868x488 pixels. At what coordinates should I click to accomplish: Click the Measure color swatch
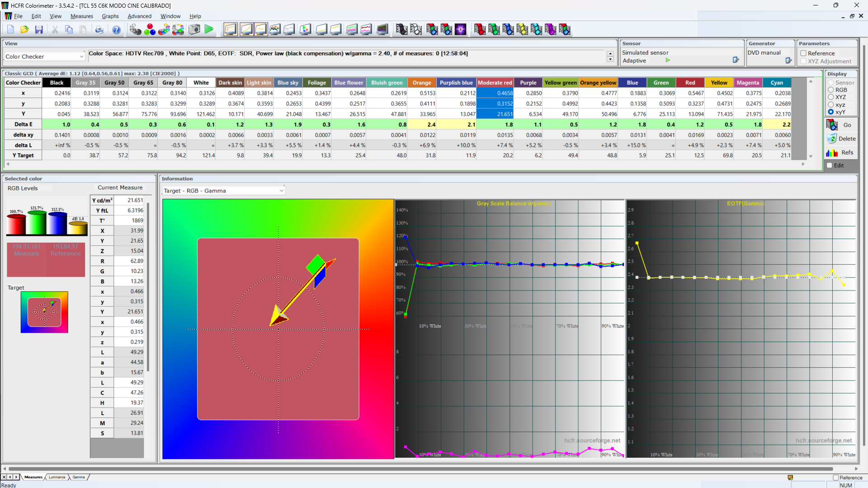coord(26,260)
